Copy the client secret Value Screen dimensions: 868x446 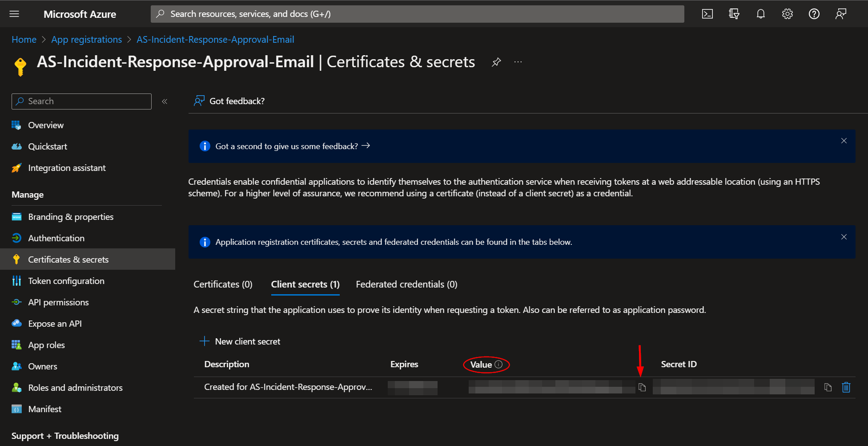[642, 387]
